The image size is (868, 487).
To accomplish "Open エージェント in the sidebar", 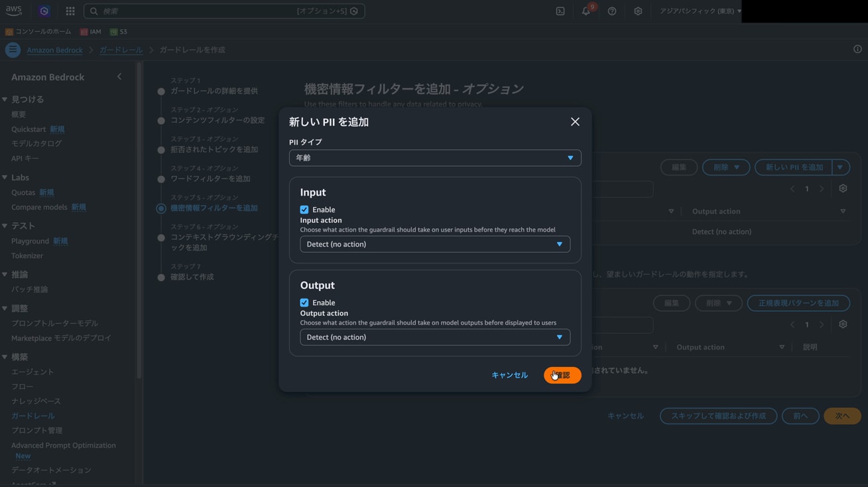I will pos(32,372).
